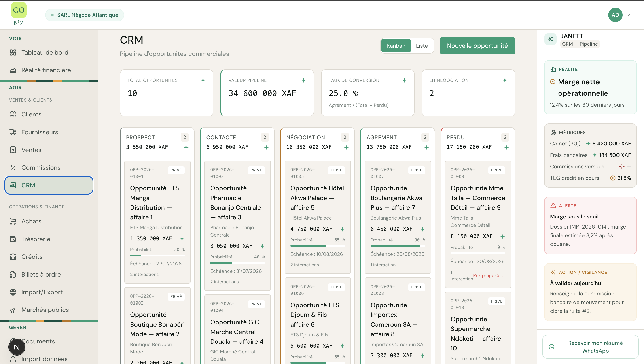Screen dimensions: 644x364
Task: Click the Nouvelle opportunité button
Action: pyautogui.click(x=477, y=46)
